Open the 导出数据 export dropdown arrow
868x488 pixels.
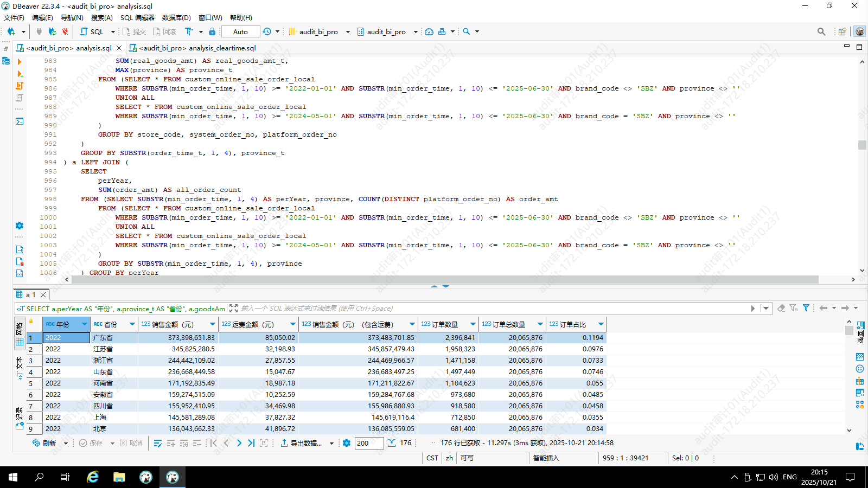point(331,444)
